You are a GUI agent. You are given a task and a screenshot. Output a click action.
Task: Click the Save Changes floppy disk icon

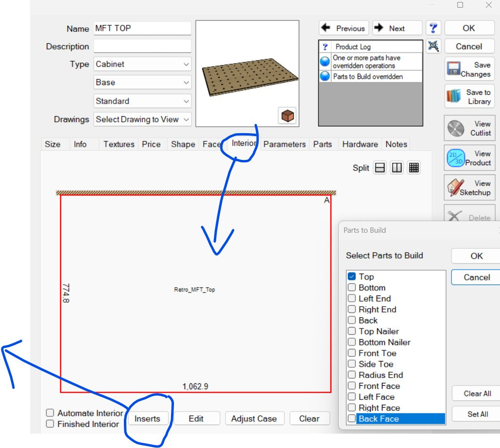coord(453,69)
